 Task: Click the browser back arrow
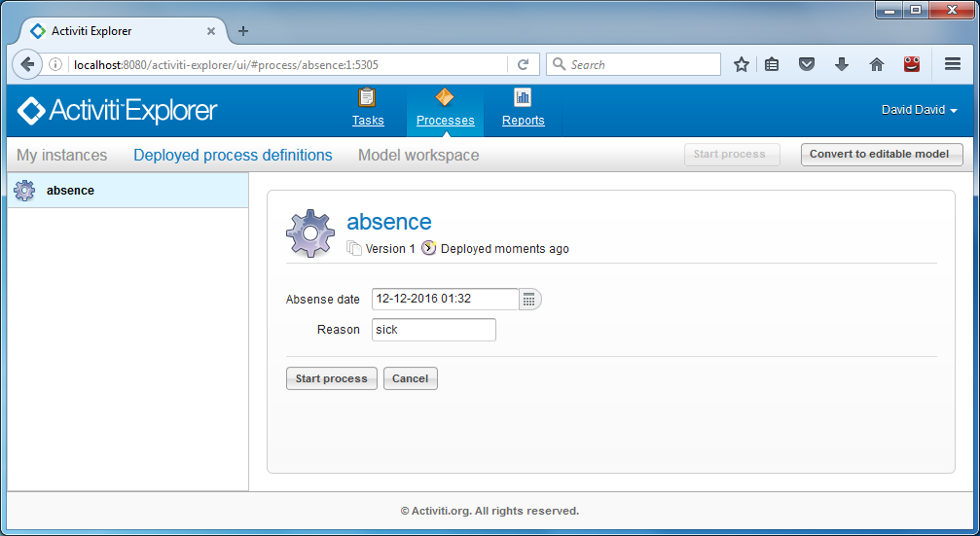[x=27, y=64]
